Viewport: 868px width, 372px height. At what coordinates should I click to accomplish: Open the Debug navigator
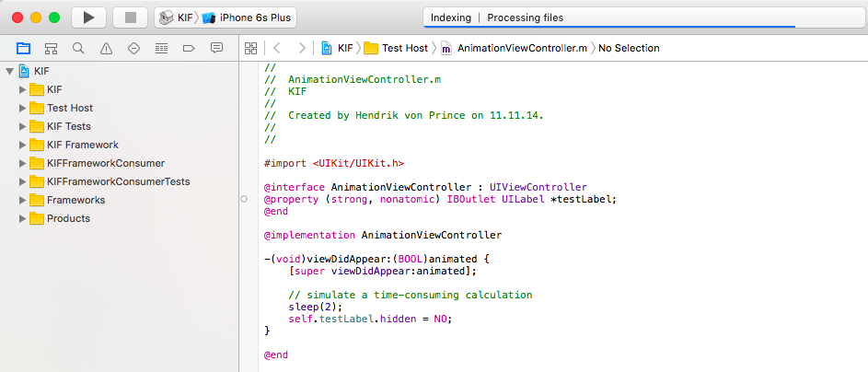point(161,48)
